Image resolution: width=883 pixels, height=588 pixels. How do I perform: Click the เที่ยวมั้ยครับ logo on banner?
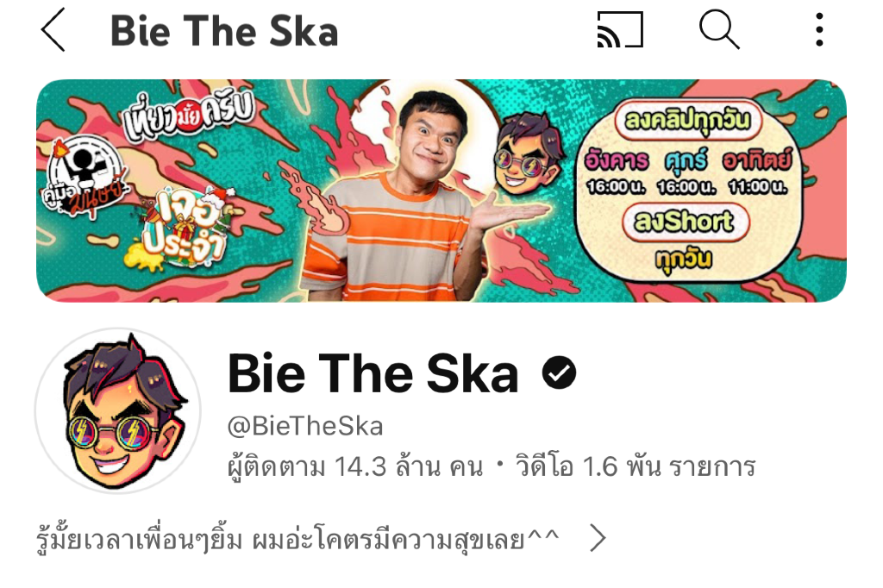tap(189, 115)
